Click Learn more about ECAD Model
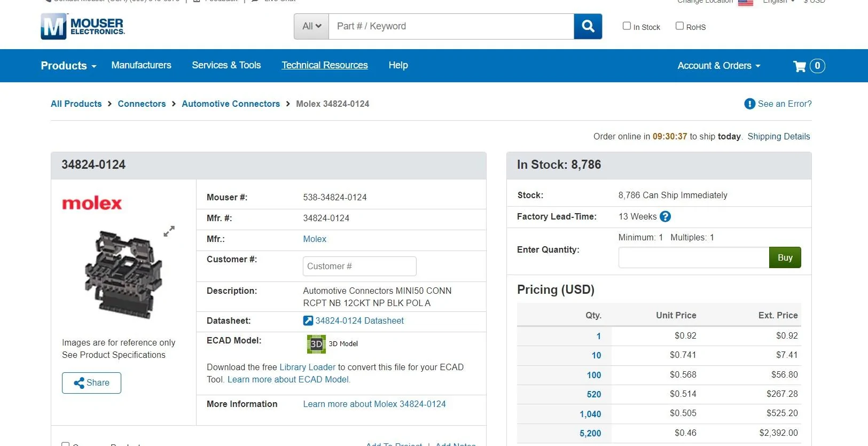Screen dimensions: 868x446 pyautogui.click(x=289, y=379)
